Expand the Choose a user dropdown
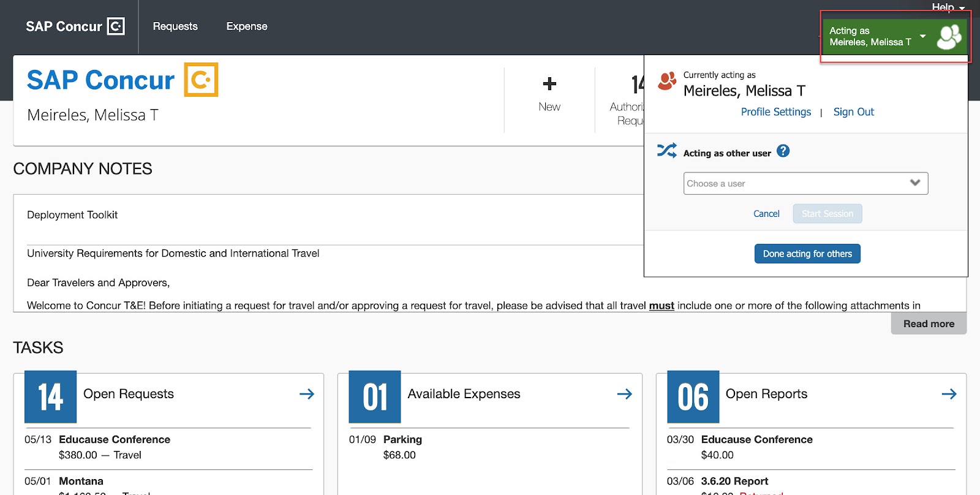The image size is (980, 495). 805,183
